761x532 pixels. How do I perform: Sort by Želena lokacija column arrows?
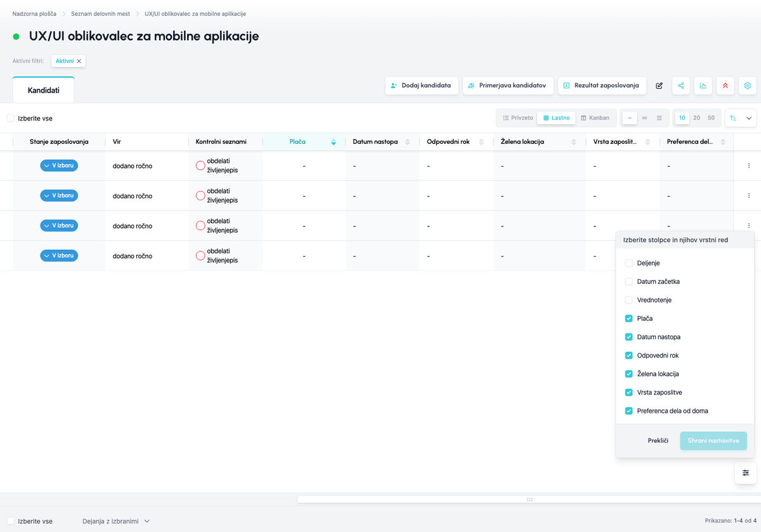(574, 142)
